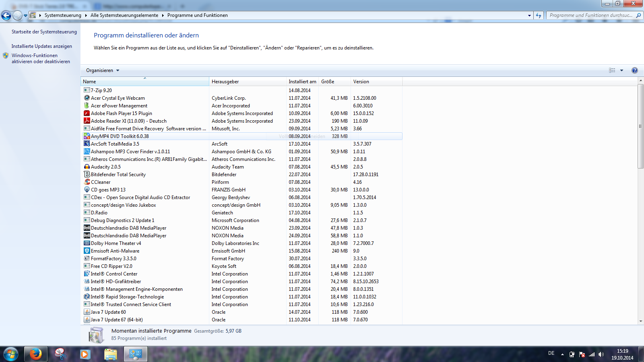Go back with the back arrow

(6, 15)
